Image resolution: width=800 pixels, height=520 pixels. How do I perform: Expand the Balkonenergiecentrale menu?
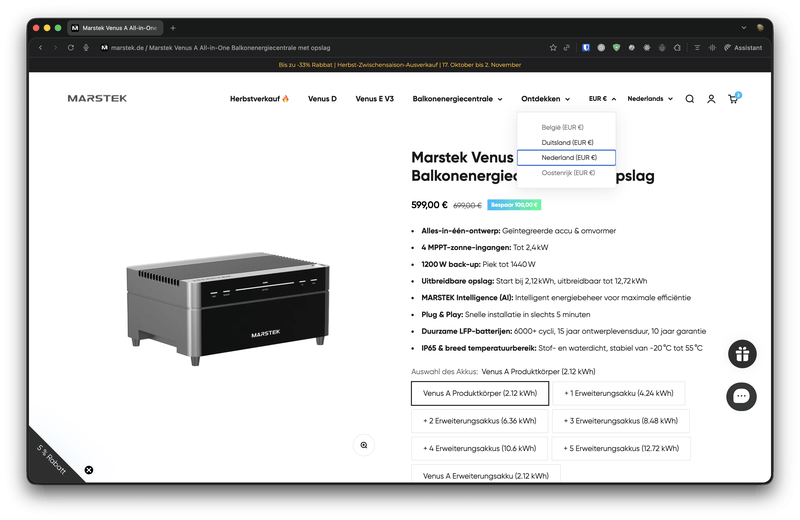457,98
